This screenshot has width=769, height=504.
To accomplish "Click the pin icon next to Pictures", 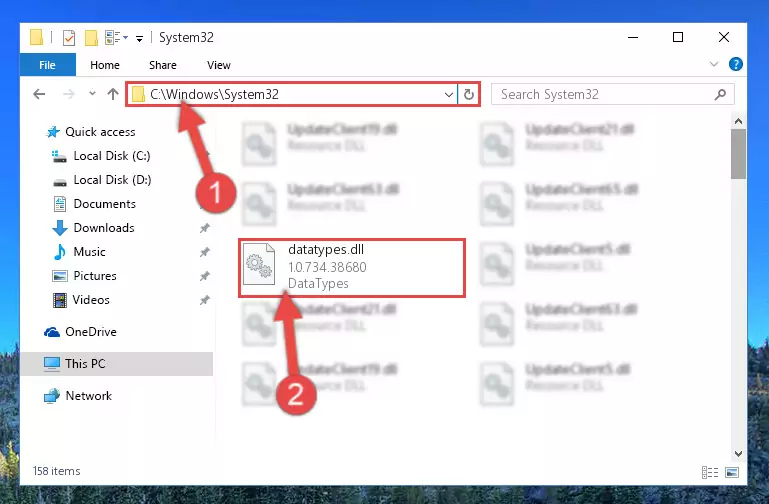I will [x=205, y=276].
